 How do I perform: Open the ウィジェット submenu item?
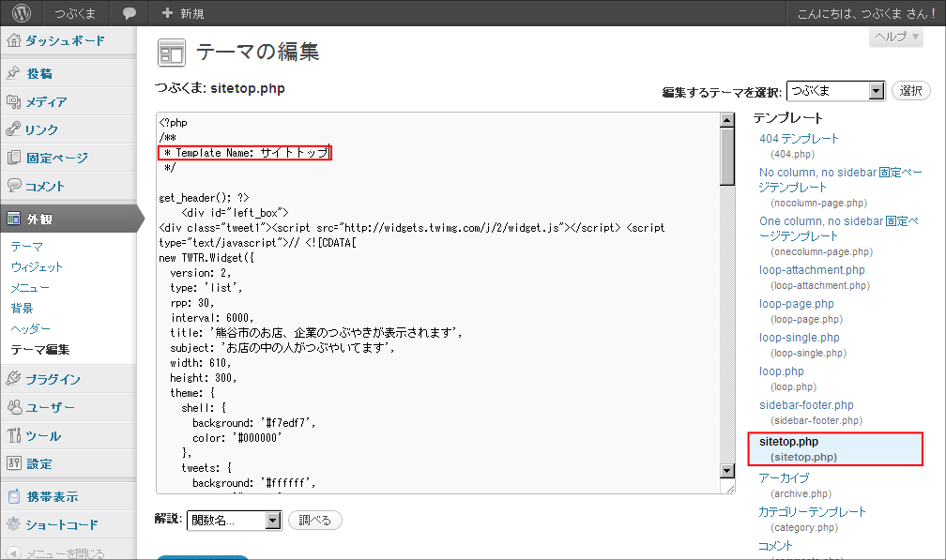(37, 266)
